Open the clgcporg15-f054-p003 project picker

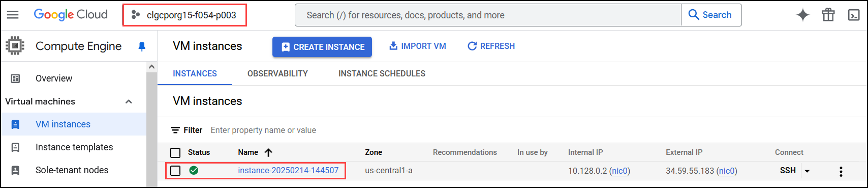click(x=184, y=15)
